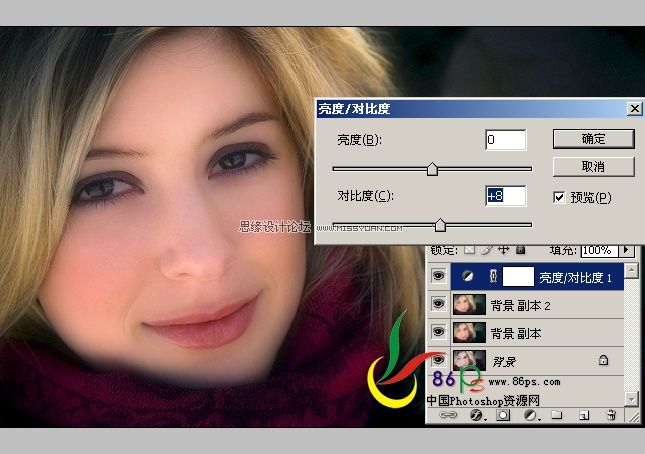
Task: Hide the 背景 副本 layer eye
Action: (x=439, y=332)
